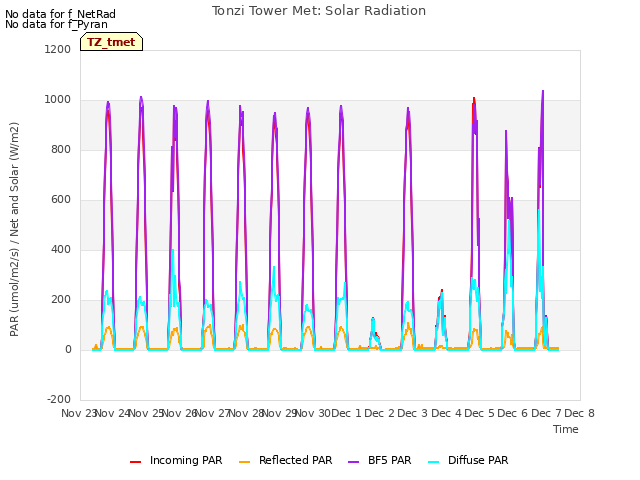The height and width of the screenshot is (480, 640).
Task: Click the y-axis label PAR / Net and Solar
Action: tap(14, 229)
